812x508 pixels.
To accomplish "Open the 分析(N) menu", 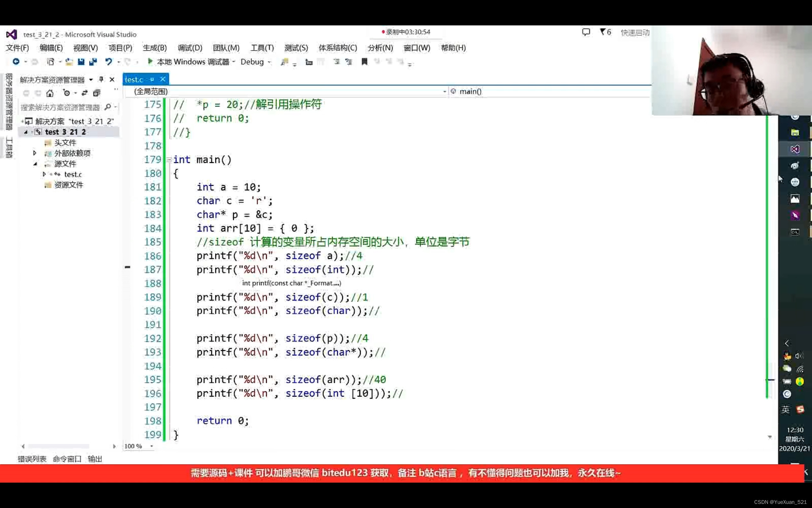I will click(x=380, y=48).
